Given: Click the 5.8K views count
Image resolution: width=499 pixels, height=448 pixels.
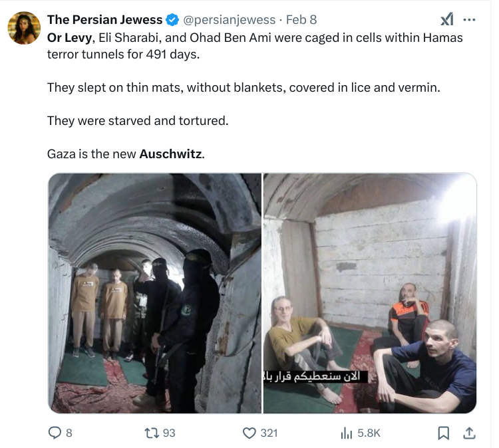Looking at the screenshot, I should (369, 433).
